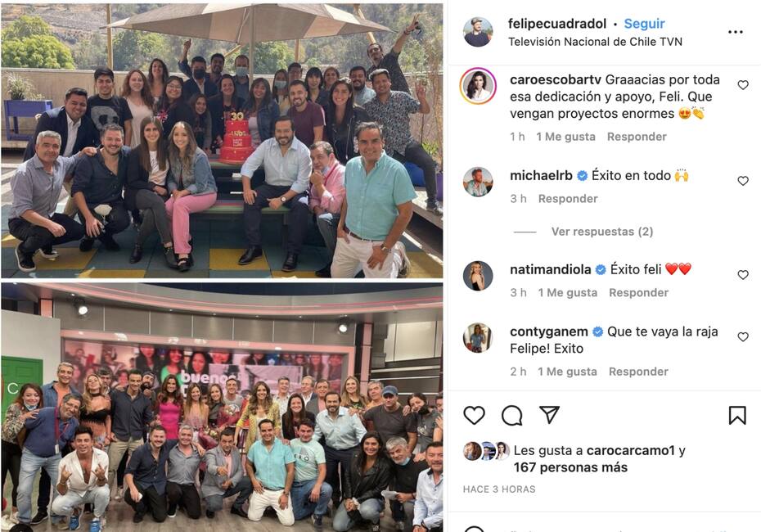Screen dimensions: 761x532
Task: Open felipecuadradol profile picture
Action: pyautogui.click(x=478, y=32)
